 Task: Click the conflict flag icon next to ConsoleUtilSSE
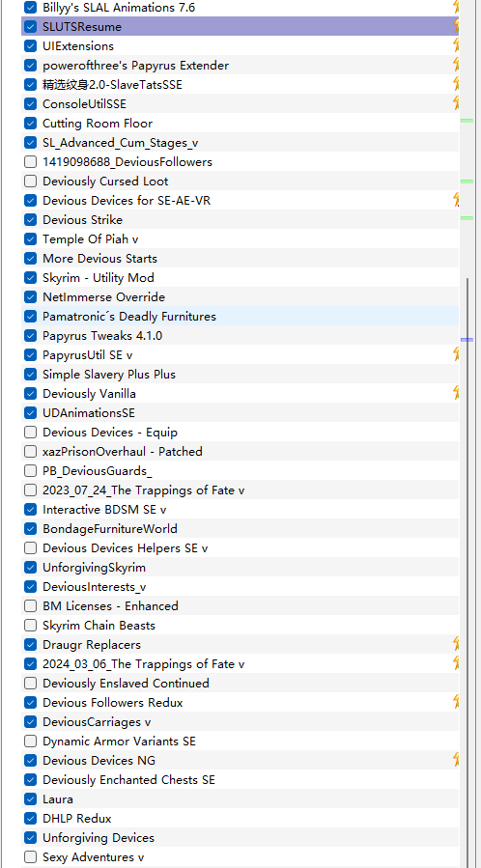[x=456, y=103]
